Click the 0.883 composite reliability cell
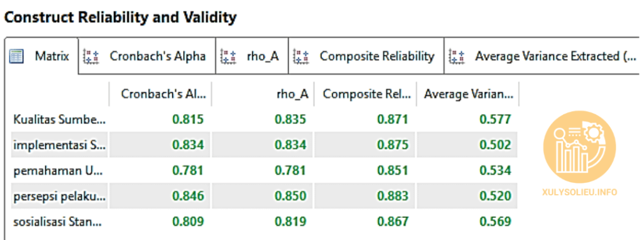644x240 pixels. [393, 196]
